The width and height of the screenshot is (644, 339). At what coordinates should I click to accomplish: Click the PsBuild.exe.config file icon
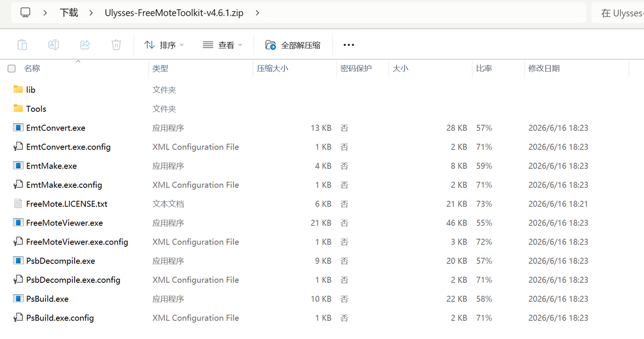(18, 317)
